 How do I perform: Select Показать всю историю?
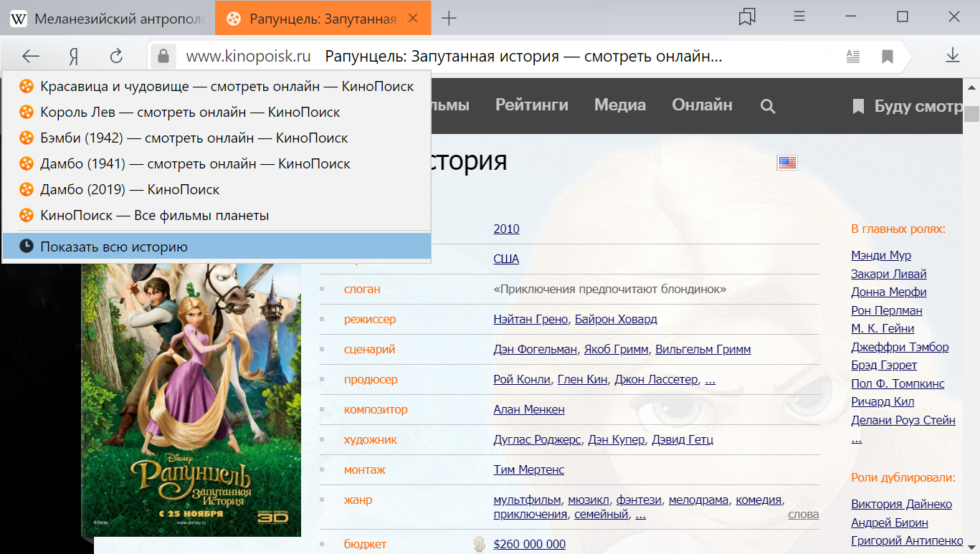point(217,247)
